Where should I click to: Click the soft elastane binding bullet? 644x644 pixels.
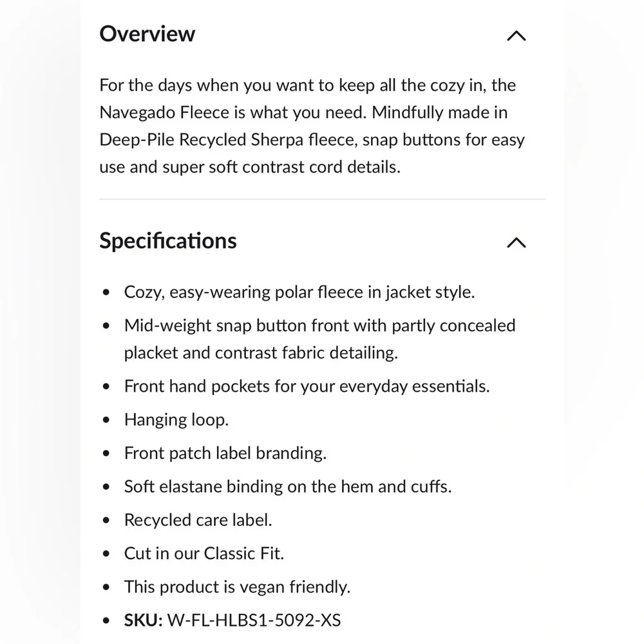pyautogui.click(x=287, y=487)
